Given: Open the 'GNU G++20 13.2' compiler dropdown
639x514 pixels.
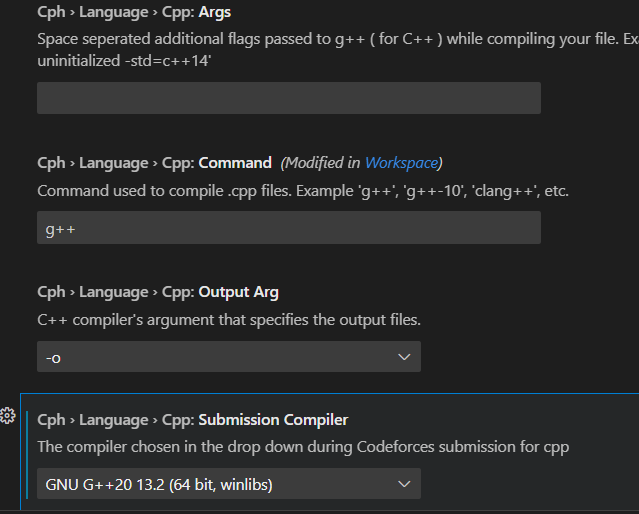Looking at the screenshot, I should click(229, 484).
